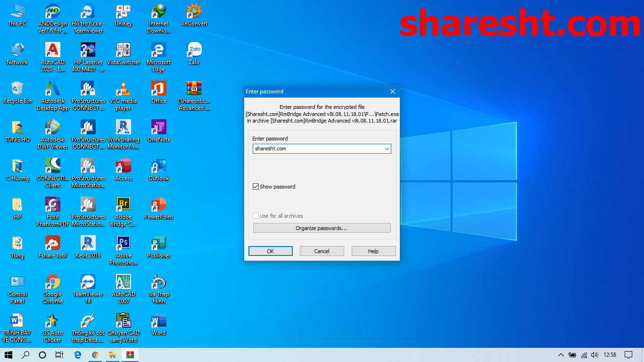
Task: Select the Internet Download Manager shortcut
Action: coord(159,18)
